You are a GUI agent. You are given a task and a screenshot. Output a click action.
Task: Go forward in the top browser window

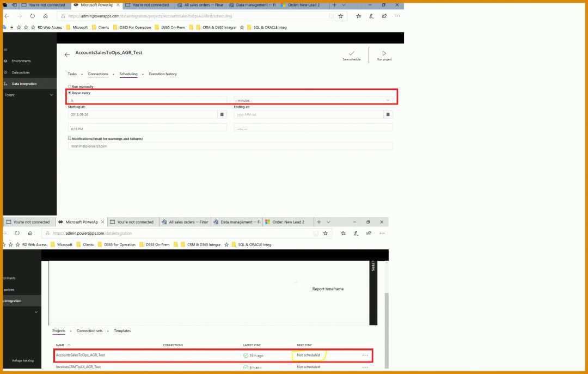click(20, 16)
